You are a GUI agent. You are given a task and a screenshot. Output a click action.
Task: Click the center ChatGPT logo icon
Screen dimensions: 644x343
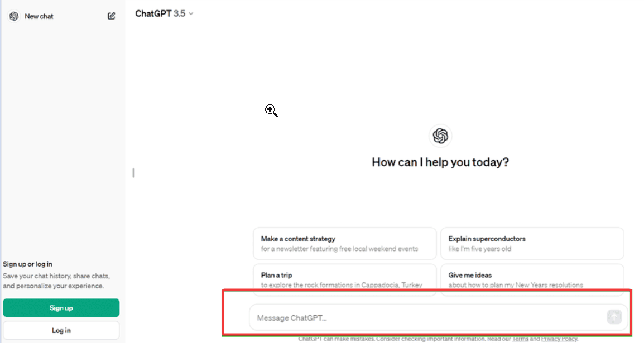pyautogui.click(x=440, y=136)
